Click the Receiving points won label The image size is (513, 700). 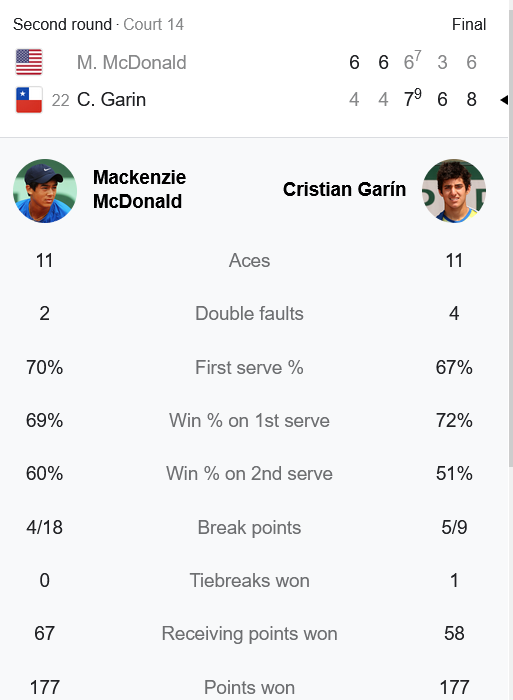pyautogui.click(x=249, y=633)
